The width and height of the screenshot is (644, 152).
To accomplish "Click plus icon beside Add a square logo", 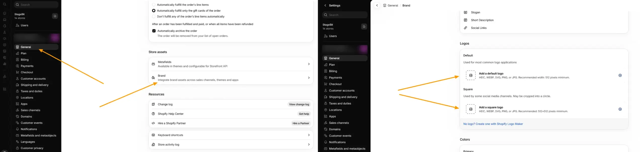I will [x=620, y=109].
